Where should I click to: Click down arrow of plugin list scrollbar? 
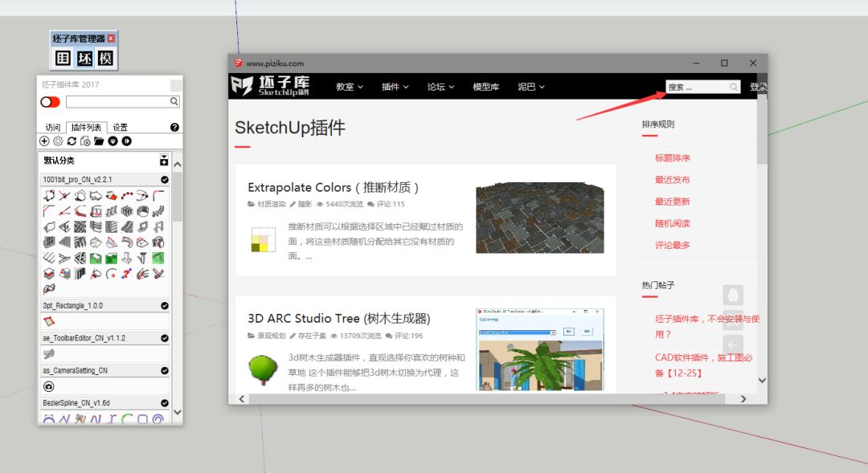177,412
